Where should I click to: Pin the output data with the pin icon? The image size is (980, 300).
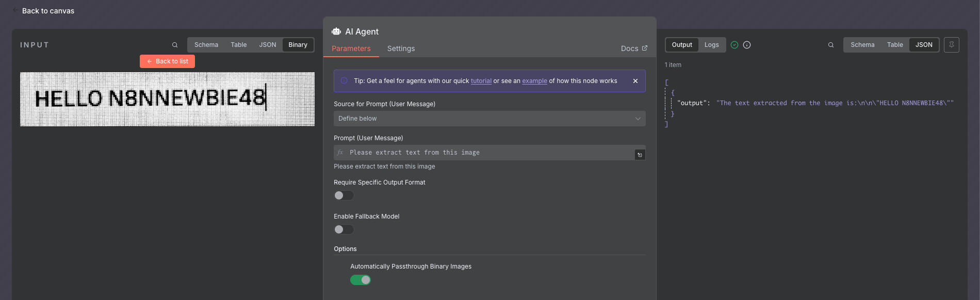952,45
